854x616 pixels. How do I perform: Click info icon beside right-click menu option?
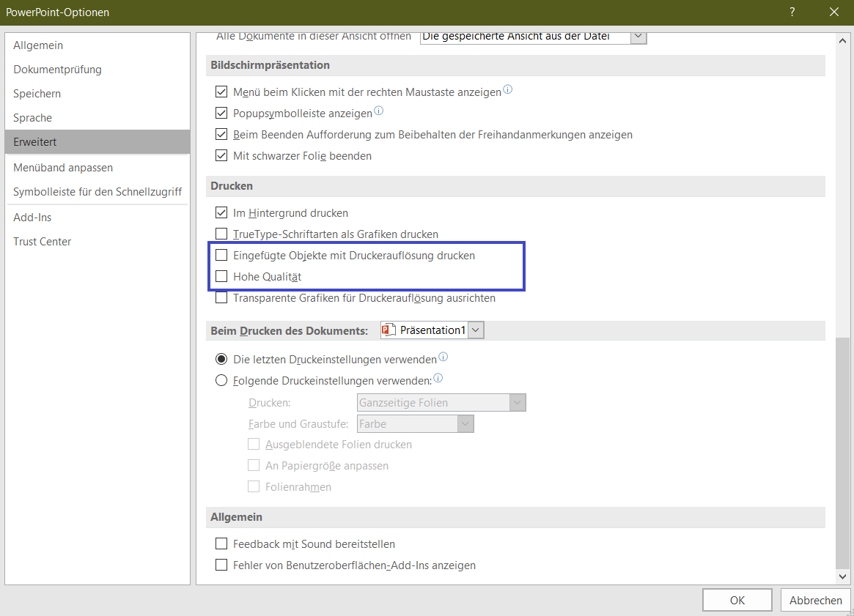[x=507, y=91]
